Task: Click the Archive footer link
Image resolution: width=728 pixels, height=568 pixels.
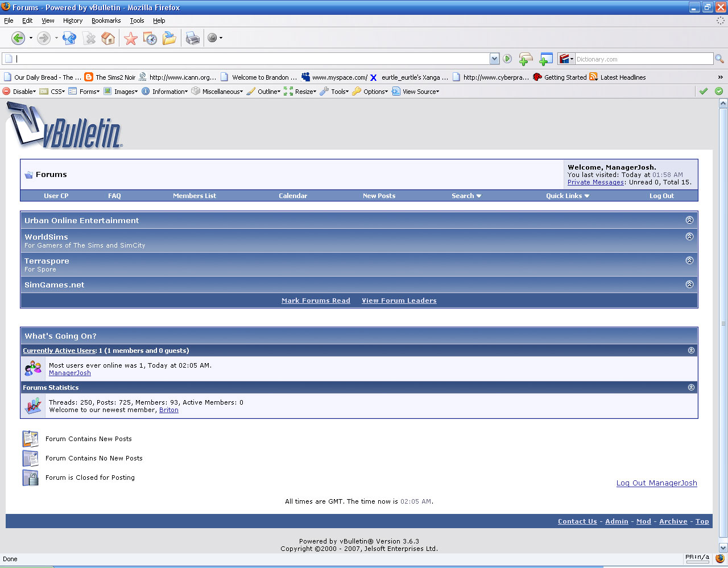Action: pos(673,521)
